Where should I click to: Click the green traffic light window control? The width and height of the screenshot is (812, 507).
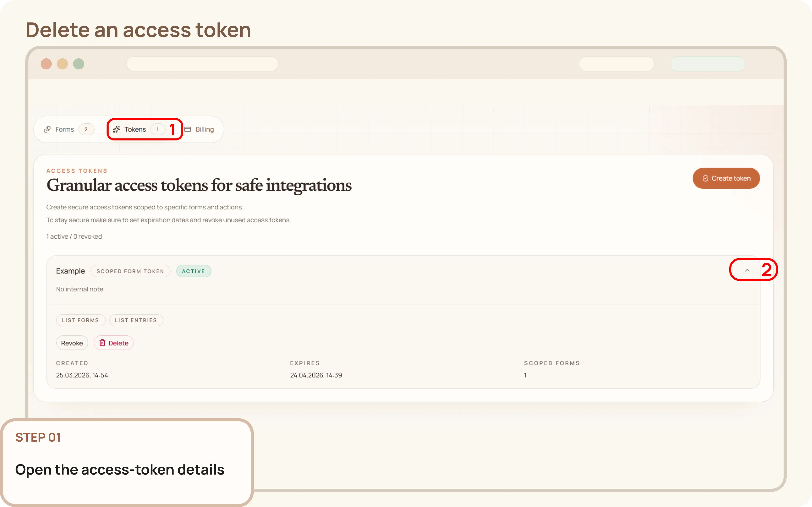pyautogui.click(x=78, y=64)
